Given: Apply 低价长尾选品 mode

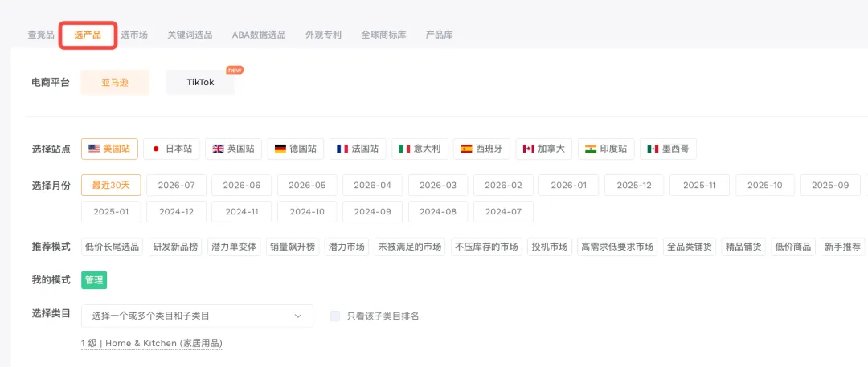Looking at the screenshot, I should 113,247.
